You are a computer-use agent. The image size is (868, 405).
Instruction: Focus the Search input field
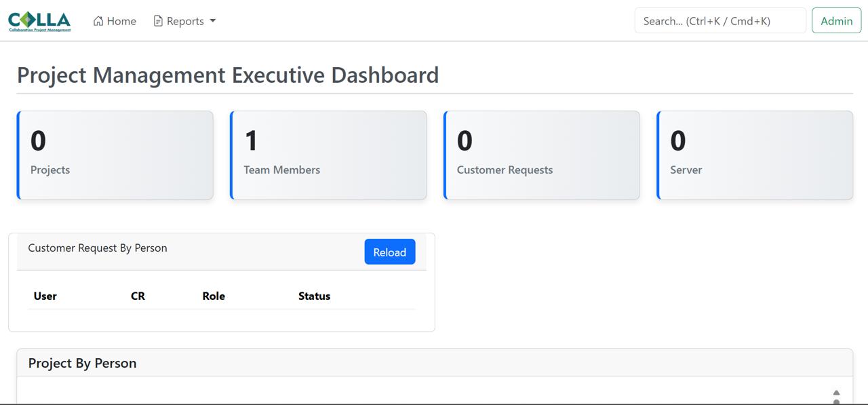tap(719, 21)
